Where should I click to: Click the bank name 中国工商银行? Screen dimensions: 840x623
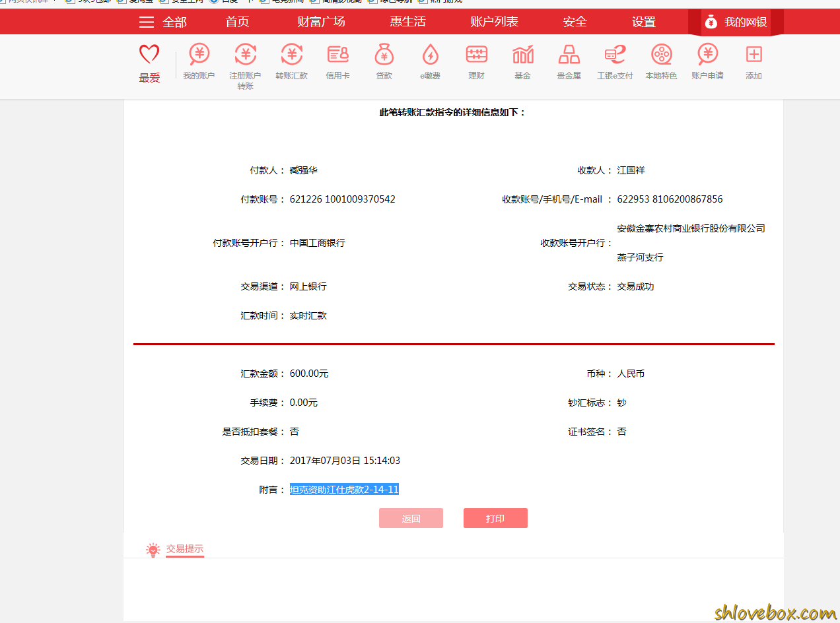pyautogui.click(x=317, y=242)
